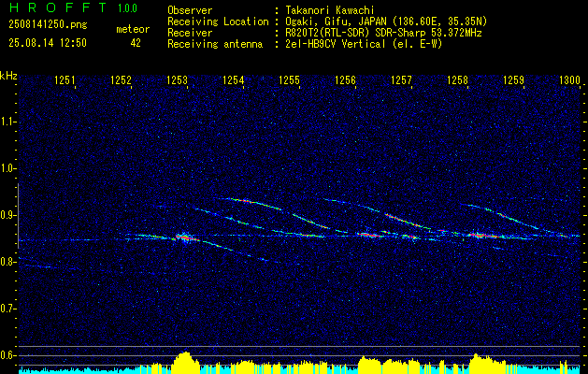Click the HROFFT program title
The width and height of the screenshot is (588, 374).
pos(58,7)
